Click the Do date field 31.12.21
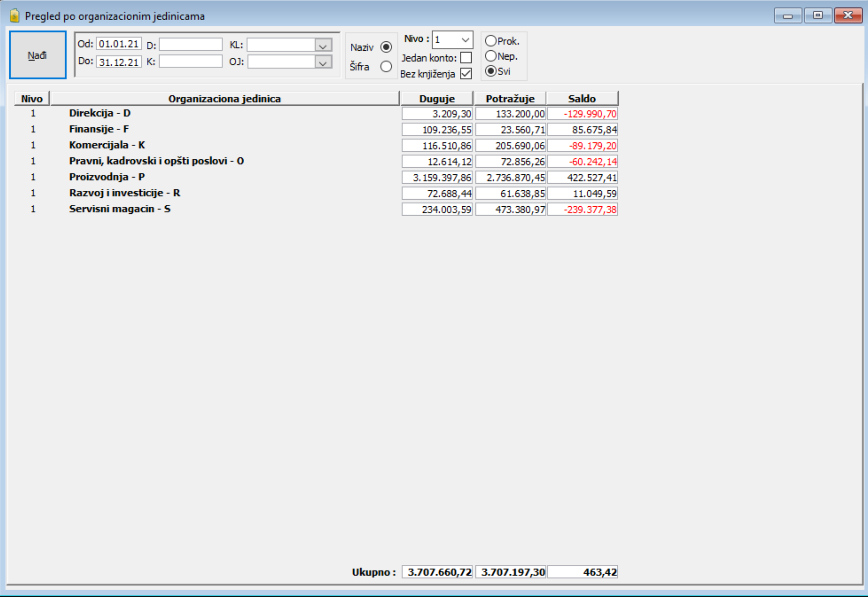868x597 pixels. point(119,62)
